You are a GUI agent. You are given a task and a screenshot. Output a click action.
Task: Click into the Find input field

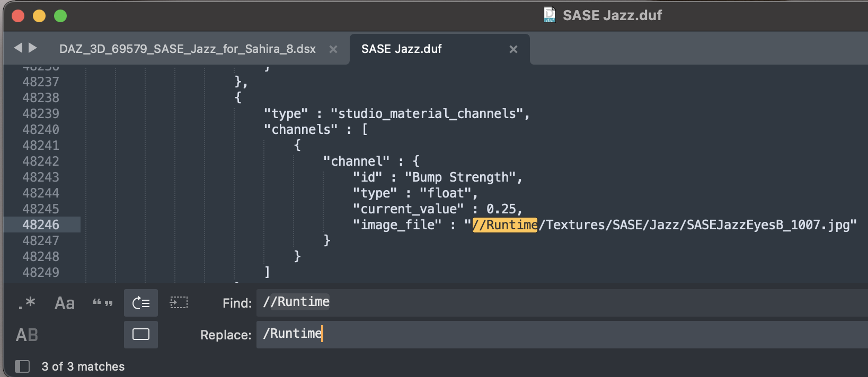pyautogui.click(x=530, y=302)
